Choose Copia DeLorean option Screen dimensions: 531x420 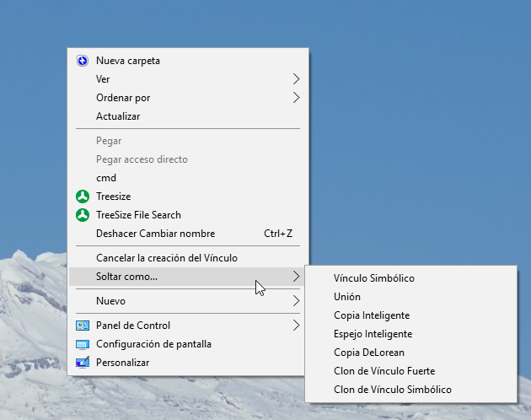click(411, 353)
